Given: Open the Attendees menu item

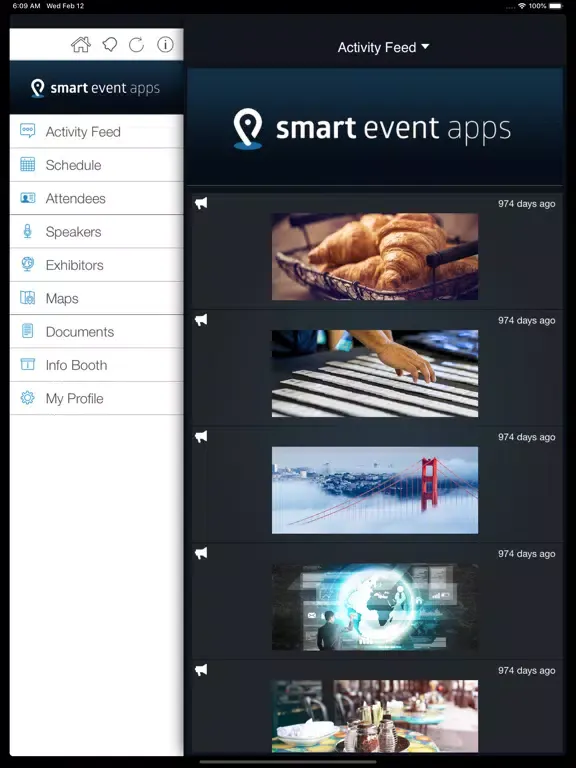Looking at the screenshot, I should pyautogui.click(x=96, y=198).
